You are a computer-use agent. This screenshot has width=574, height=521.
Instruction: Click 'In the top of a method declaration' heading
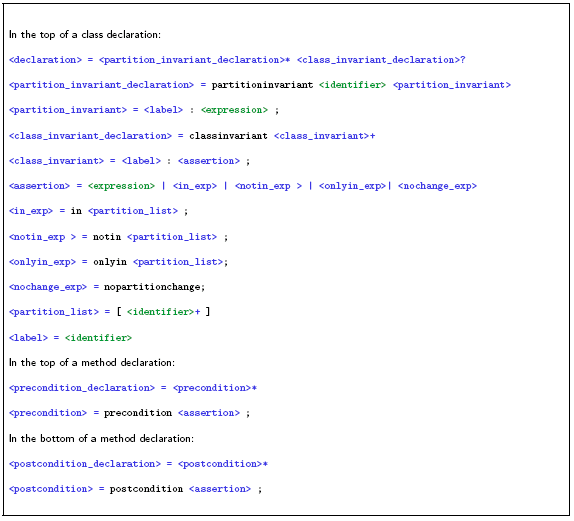(92, 362)
